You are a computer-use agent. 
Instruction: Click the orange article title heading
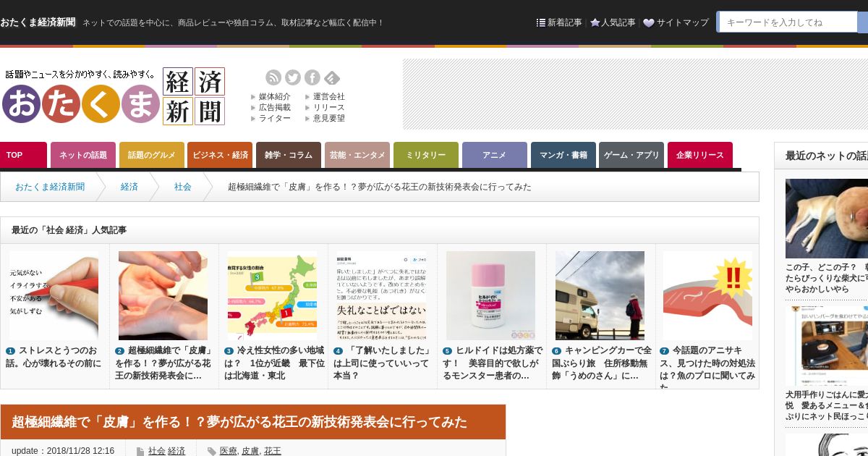pyautogui.click(x=239, y=422)
